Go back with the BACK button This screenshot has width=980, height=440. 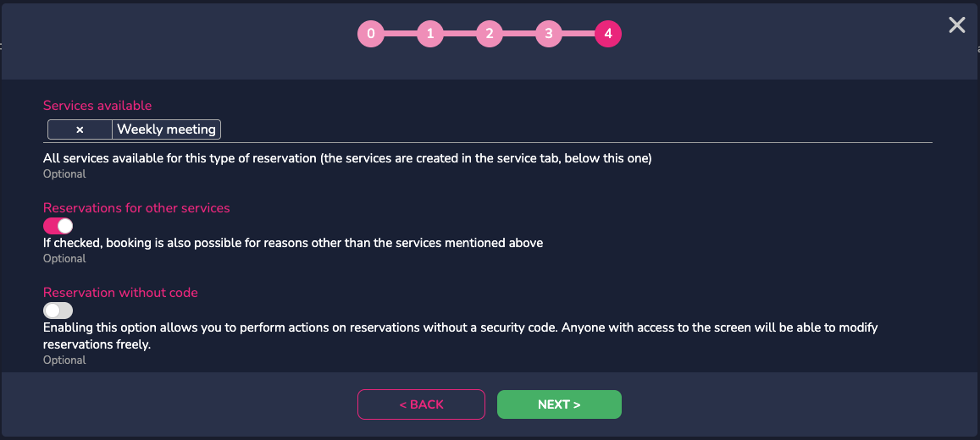click(x=421, y=404)
